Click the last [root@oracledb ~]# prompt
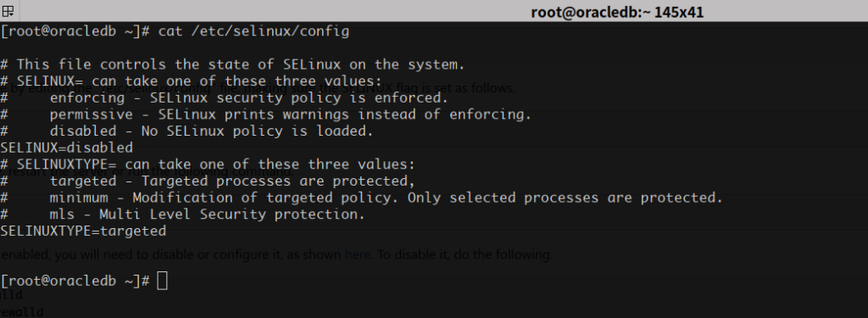This screenshot has height=318, width=868. [x=75, y=281]
